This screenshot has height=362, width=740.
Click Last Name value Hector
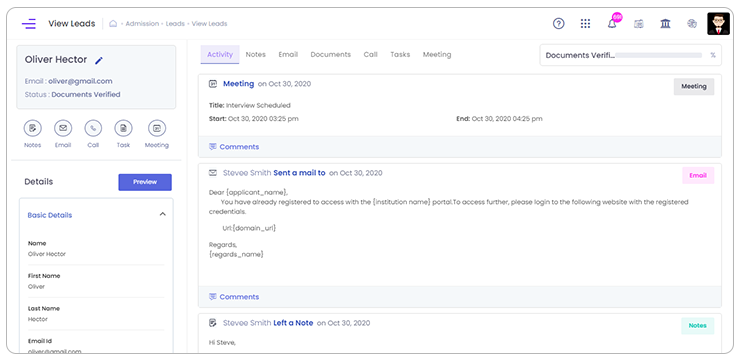tap(38, 319)
